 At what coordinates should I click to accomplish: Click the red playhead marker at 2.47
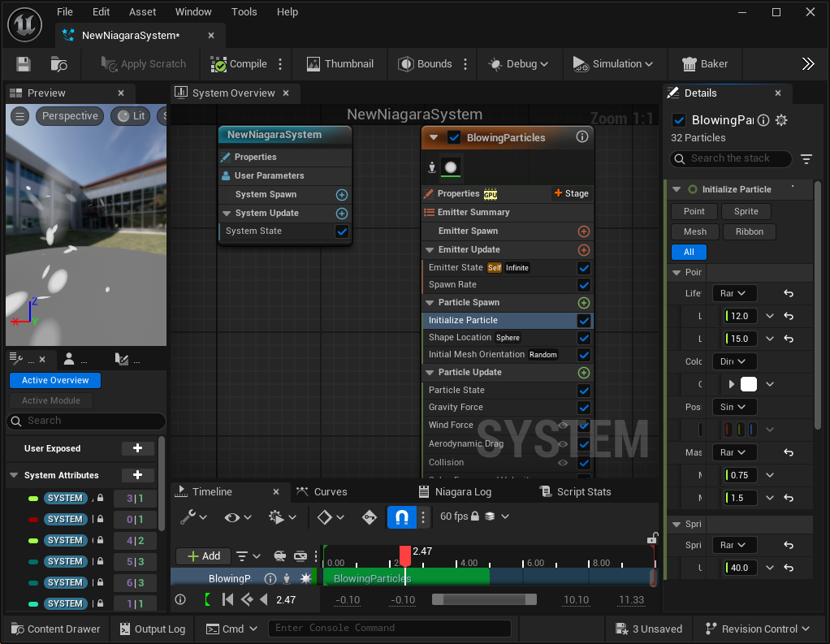point(405,555)
